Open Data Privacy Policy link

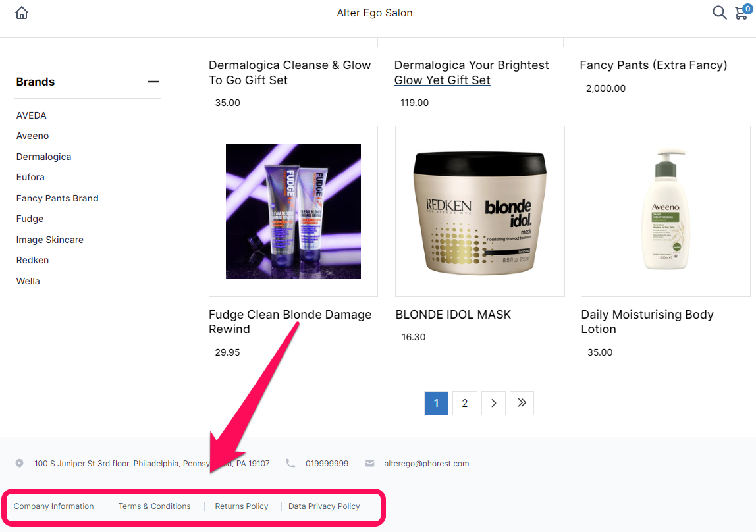(x=324, y=506)
